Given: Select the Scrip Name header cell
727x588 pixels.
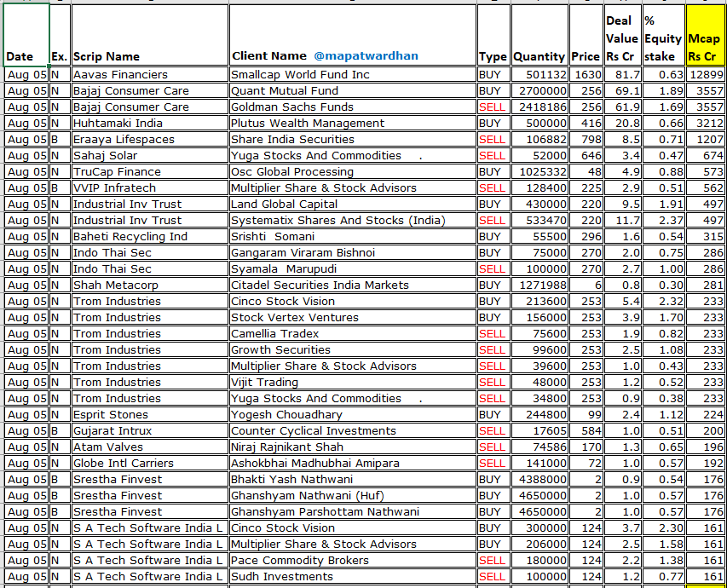Looking at the screenshot, I should [150, 35].
